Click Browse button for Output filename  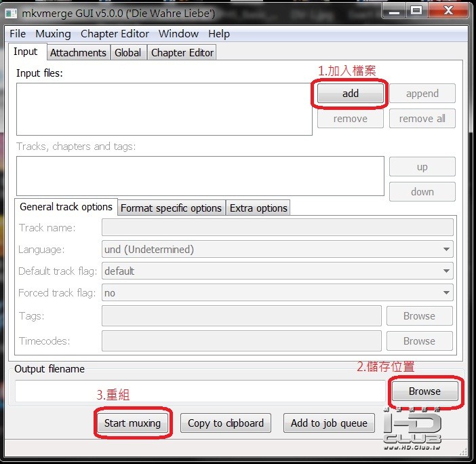click(424, 391)
